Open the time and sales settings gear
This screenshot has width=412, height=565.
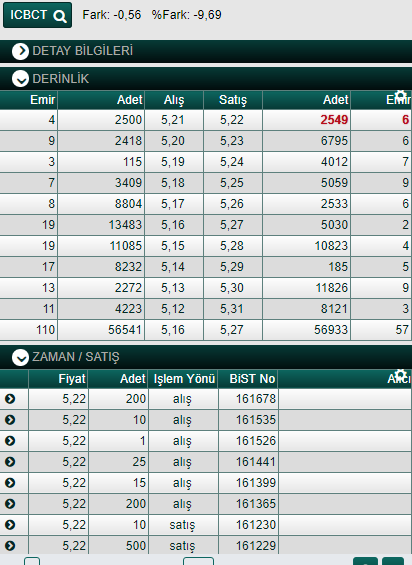[x=400, y=375]
